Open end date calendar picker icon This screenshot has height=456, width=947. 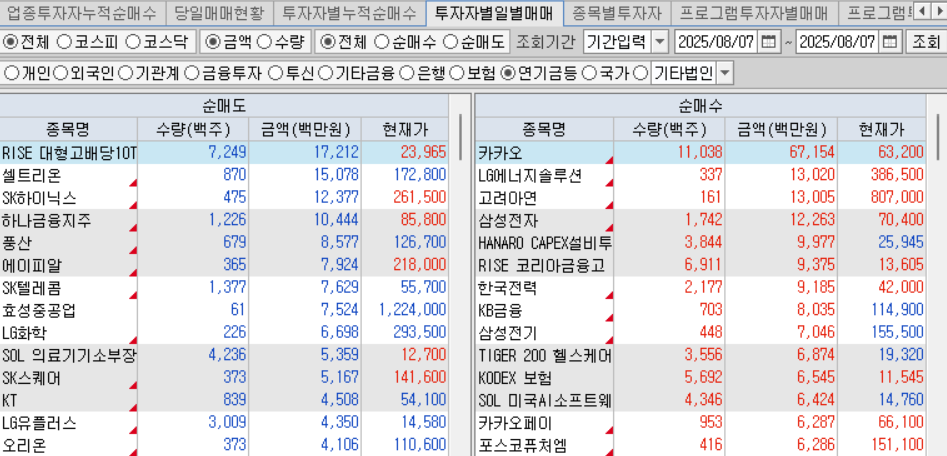click(890, 42)
